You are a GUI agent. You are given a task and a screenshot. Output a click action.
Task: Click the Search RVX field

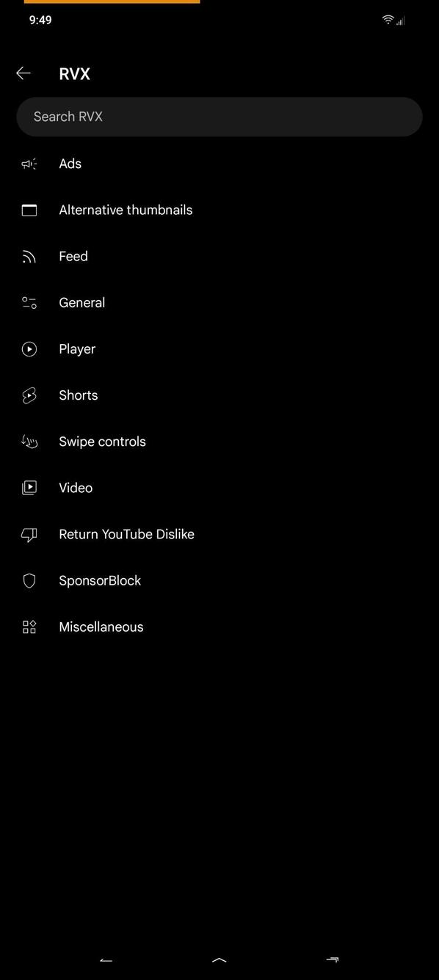[x=219, y=116]
